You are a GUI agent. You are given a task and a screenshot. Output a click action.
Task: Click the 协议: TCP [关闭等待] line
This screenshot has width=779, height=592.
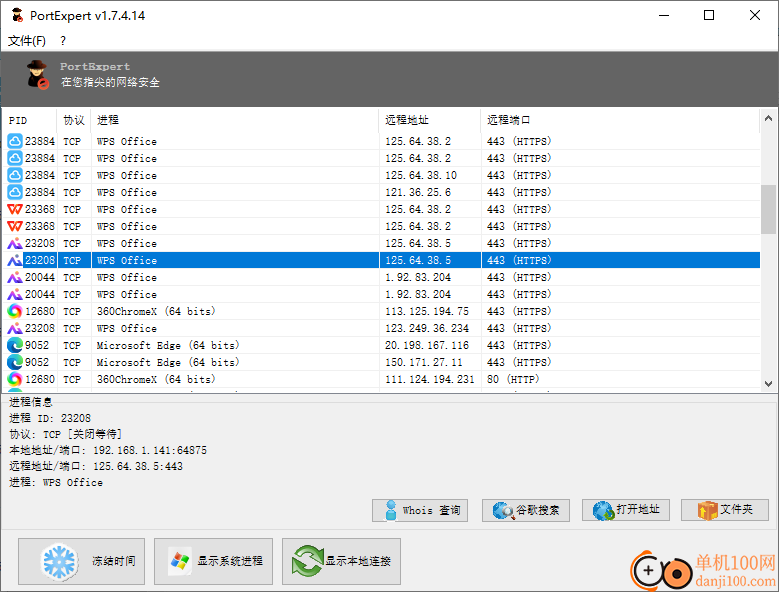tap(66, 434)
